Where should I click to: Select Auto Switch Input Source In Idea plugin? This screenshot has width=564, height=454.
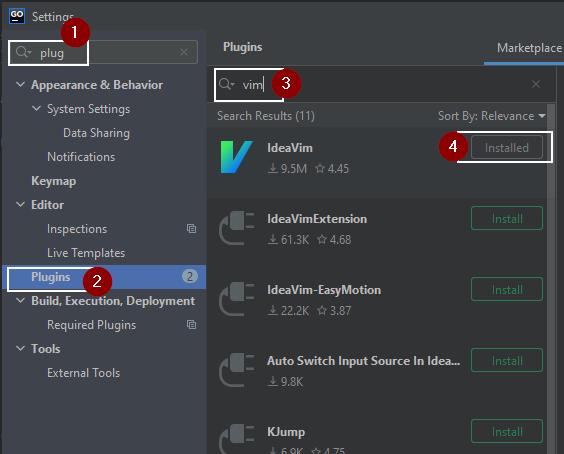point(363,361)
